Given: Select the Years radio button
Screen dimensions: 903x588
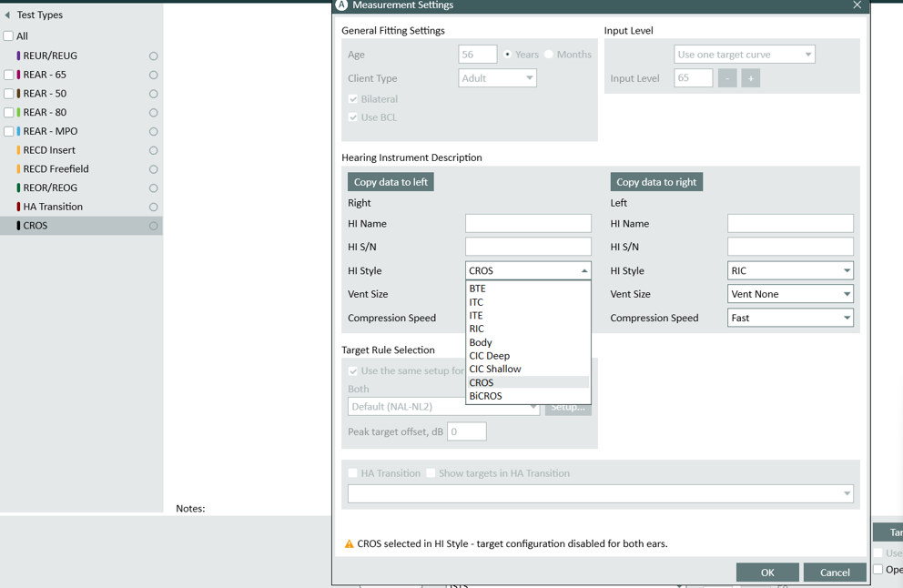Looking at the screenshot, I should coord(507,54).
